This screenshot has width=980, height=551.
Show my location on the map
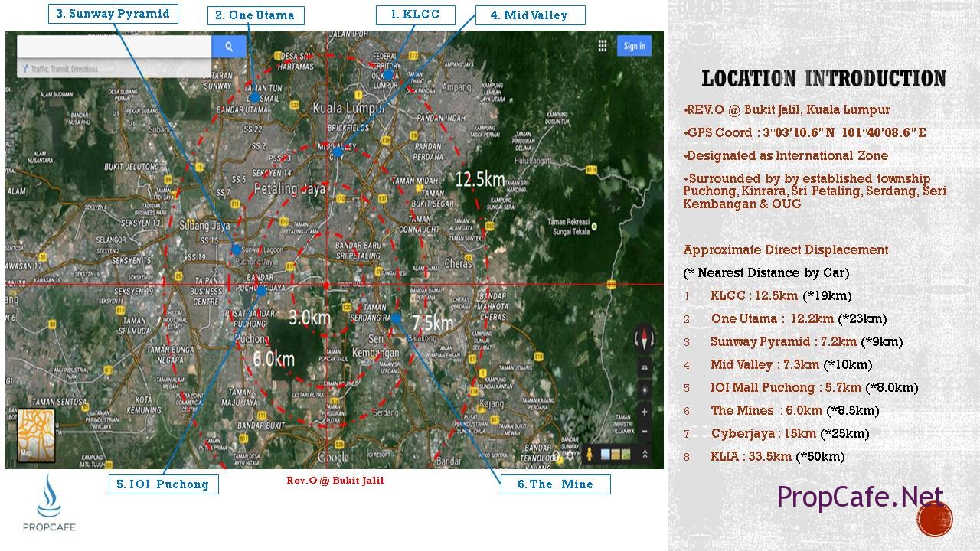click(645, 390)
